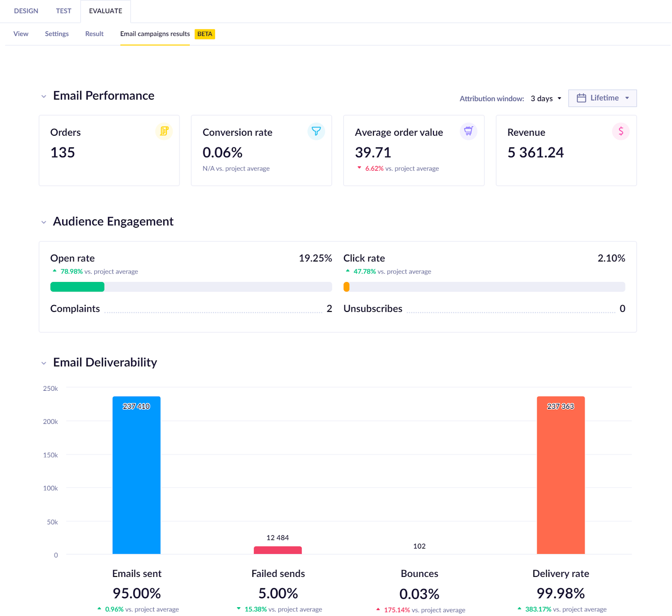Click the Conversion rate value 0.06%
This screenshot has width=672, height=616.
click(x=223, y=153)
